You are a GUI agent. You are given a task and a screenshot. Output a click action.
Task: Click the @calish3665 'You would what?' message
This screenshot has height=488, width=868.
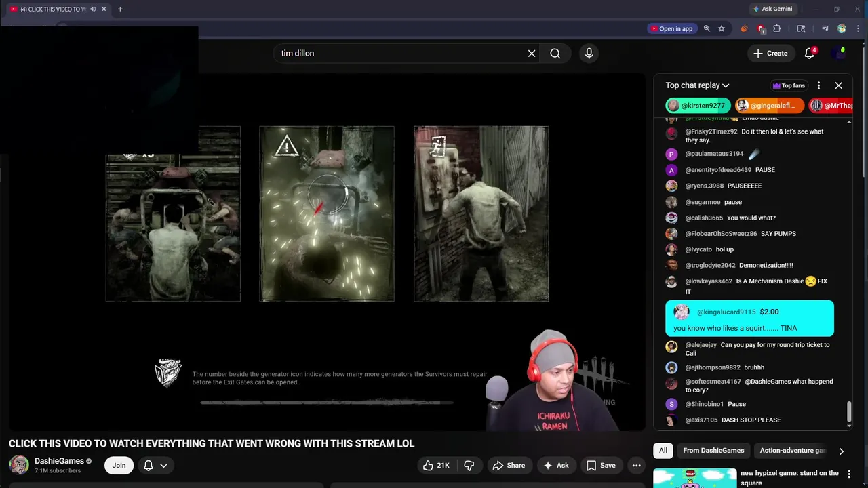749,218
